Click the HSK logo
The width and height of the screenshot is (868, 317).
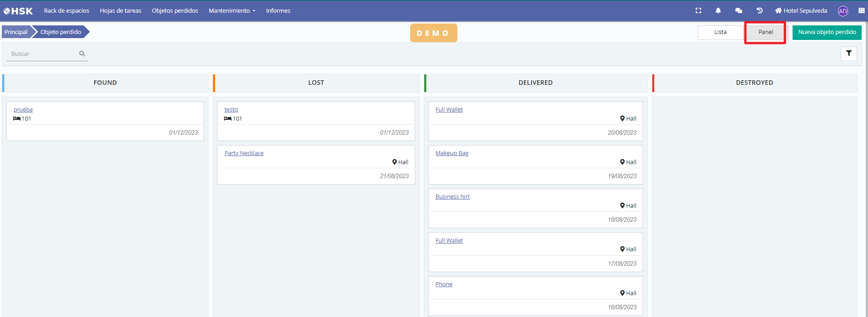18,11
